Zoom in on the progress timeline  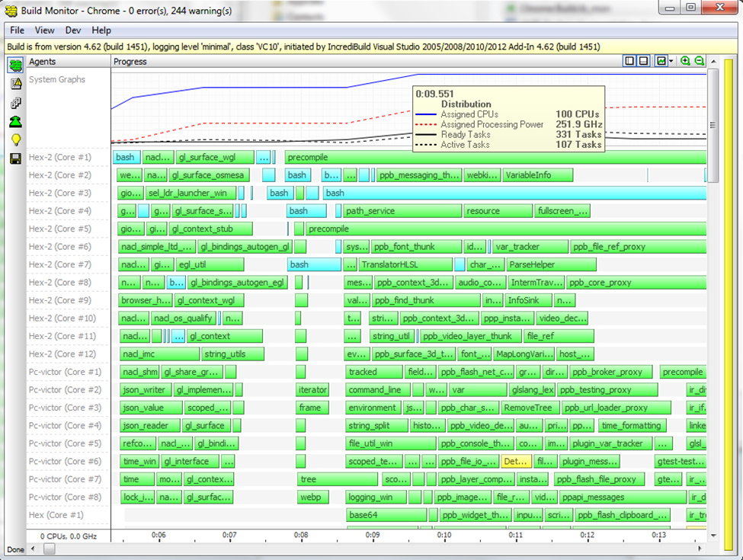685,61
